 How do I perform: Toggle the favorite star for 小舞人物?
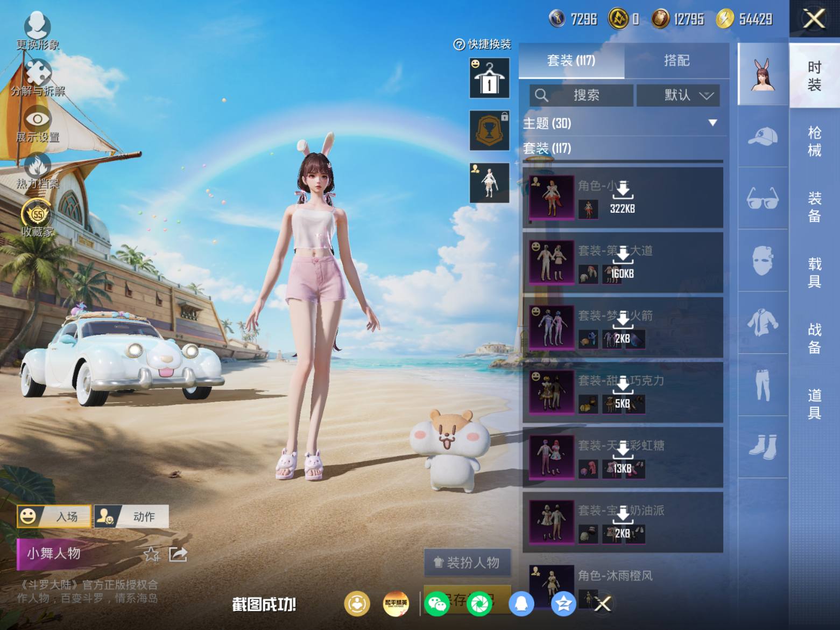[x=152, y=554]
